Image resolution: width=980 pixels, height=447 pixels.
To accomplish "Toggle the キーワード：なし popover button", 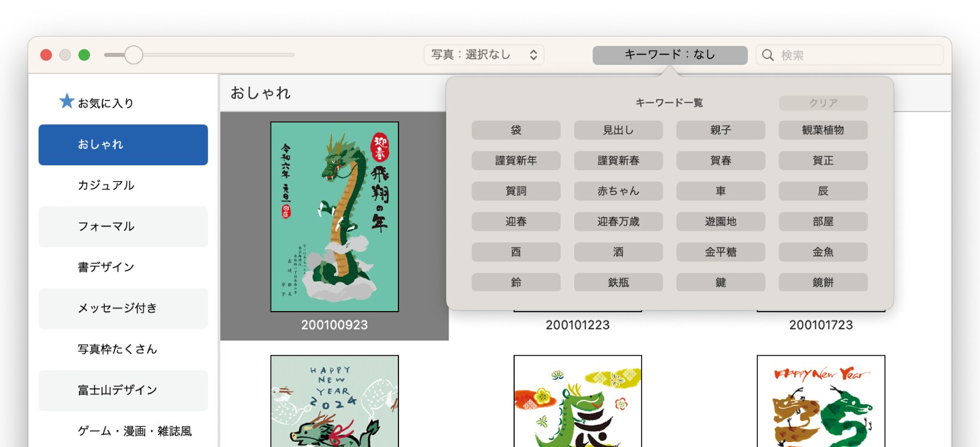I will (670, 54).
